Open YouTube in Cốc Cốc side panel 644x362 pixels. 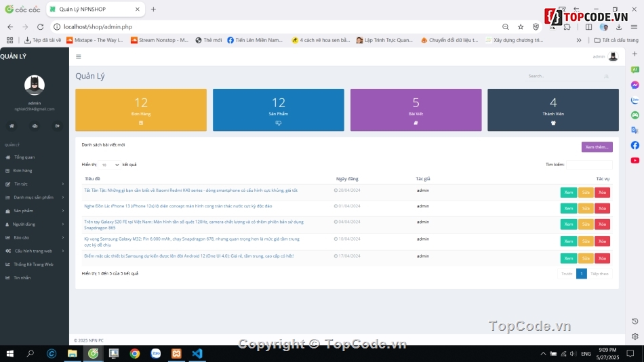click(x=635, y=160)
